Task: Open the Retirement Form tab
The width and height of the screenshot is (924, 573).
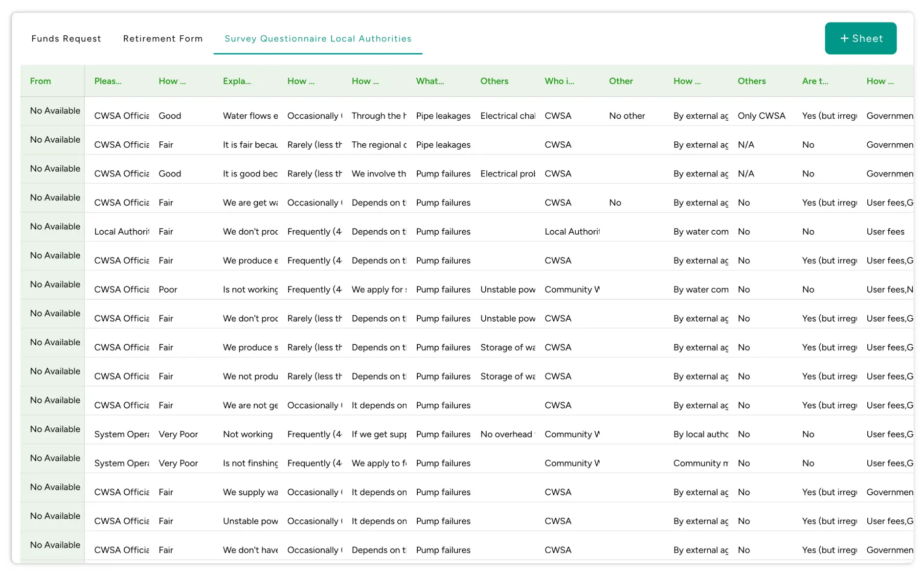Action: click(162, 39)
